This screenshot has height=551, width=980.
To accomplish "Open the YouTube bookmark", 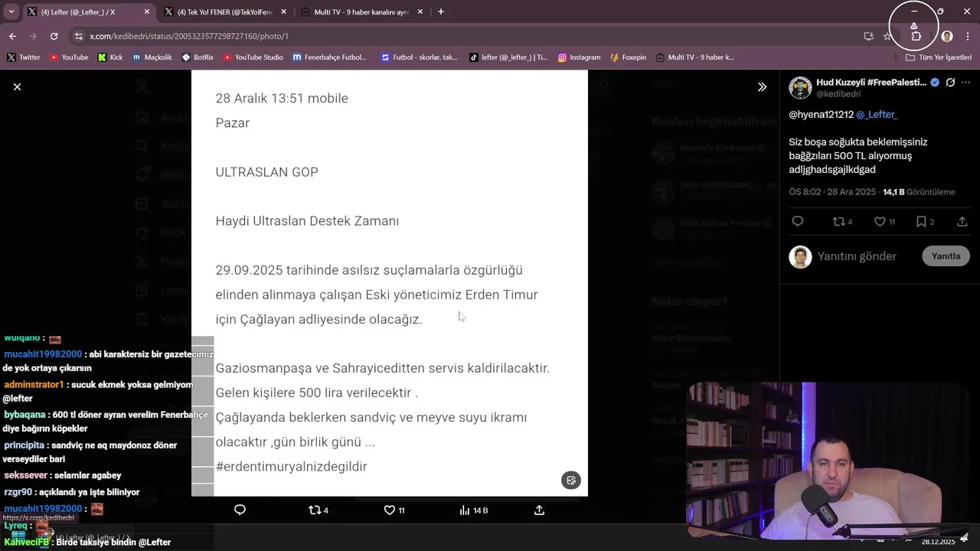I will (x=69, y=57).
